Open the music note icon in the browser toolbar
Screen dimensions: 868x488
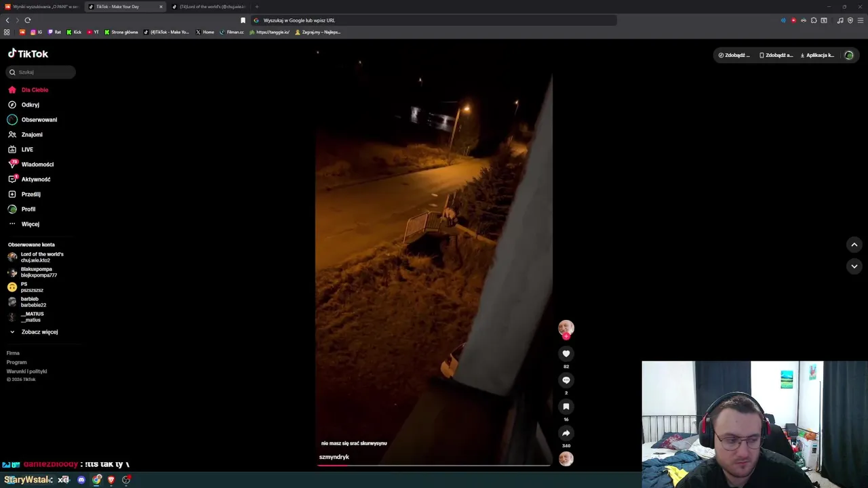[x=840, y=20]
